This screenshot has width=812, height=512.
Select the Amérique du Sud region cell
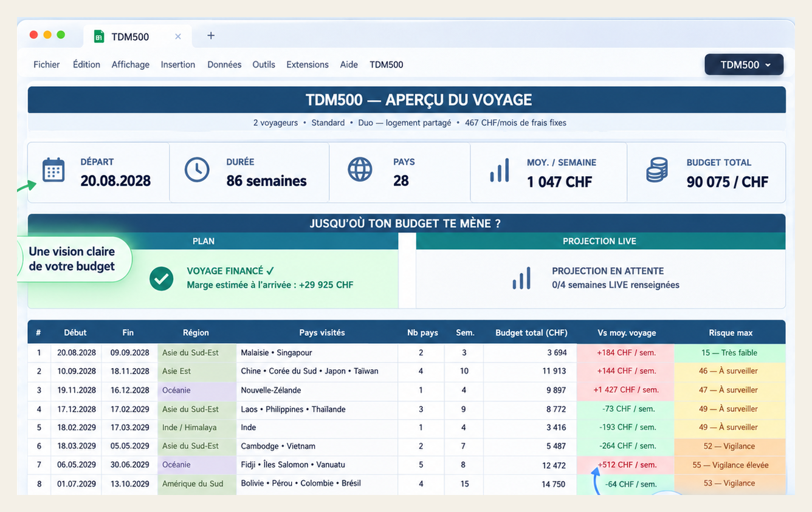point(197,483)
